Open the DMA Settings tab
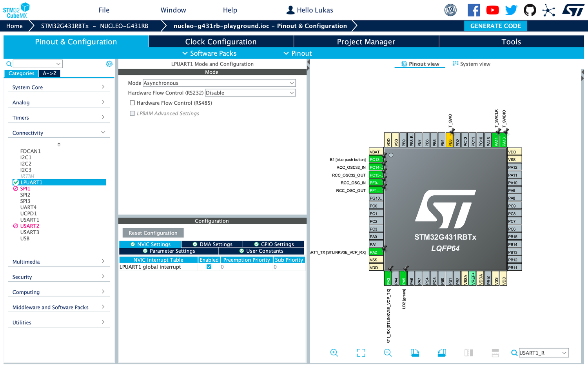588x368 pixels. [212, 244]
